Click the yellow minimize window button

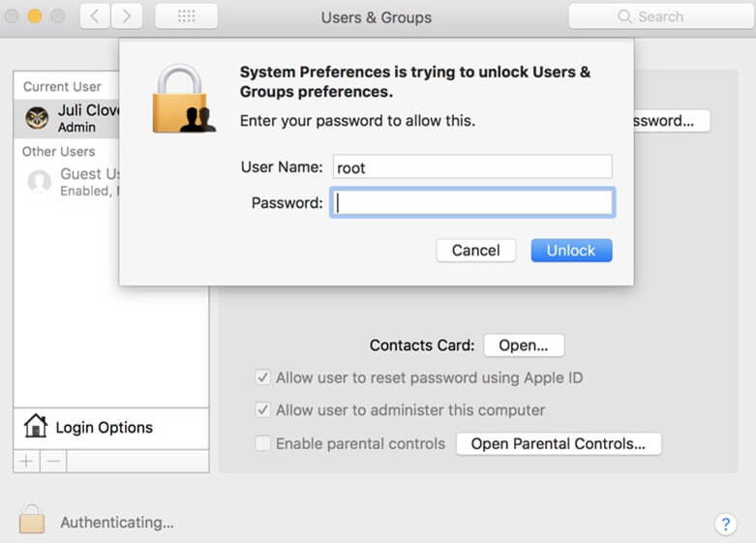(x=35, y=16)
